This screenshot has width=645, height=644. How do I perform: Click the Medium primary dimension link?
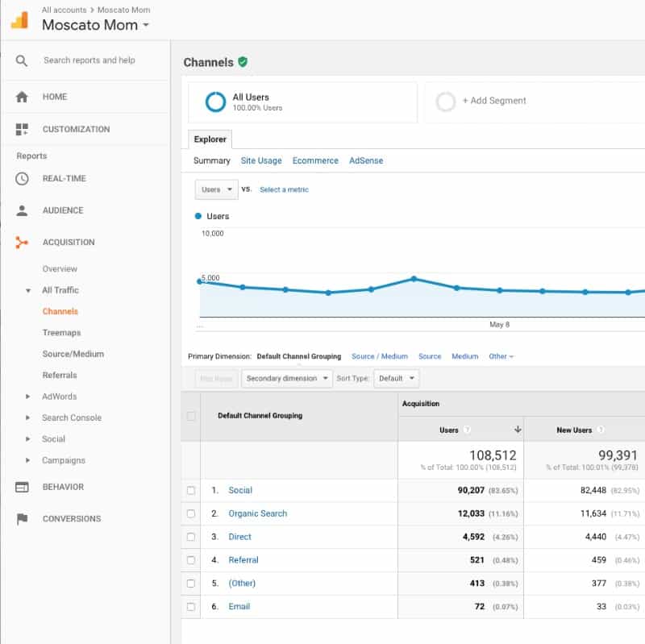pyautogui.click(x=465, y=356)
